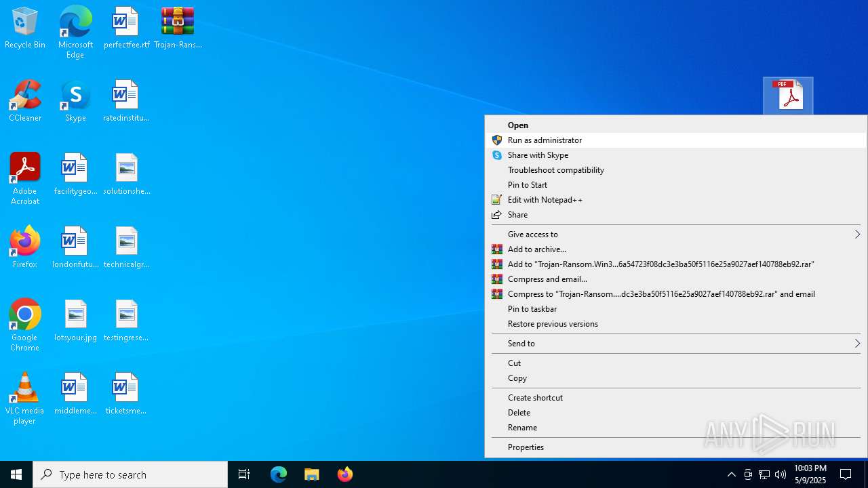Viewport: 868px width, 488px height.
Task: Select the technicalgr... image file
Action: (126, 247)
